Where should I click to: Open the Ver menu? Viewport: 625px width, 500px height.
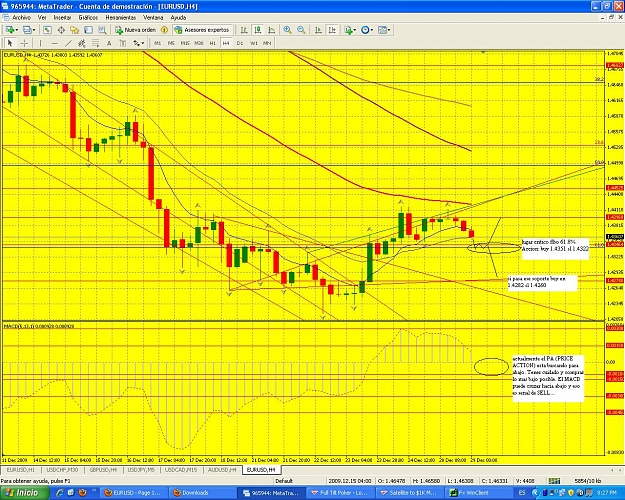pyautogui.click(x=42, y=18)
